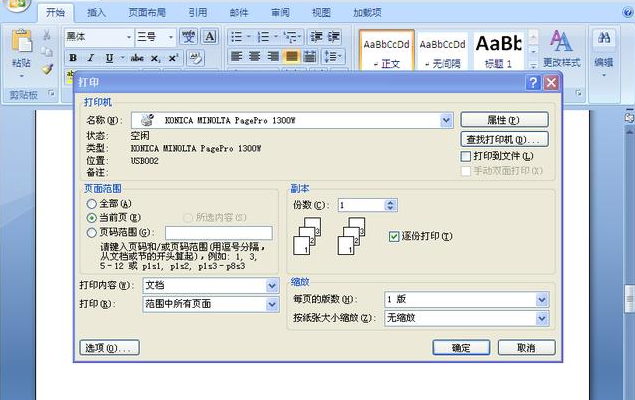The width and height of the screenshot is (635, 400).
Task: Toggle Underline formatting
Action: click(x=109, y=58)
